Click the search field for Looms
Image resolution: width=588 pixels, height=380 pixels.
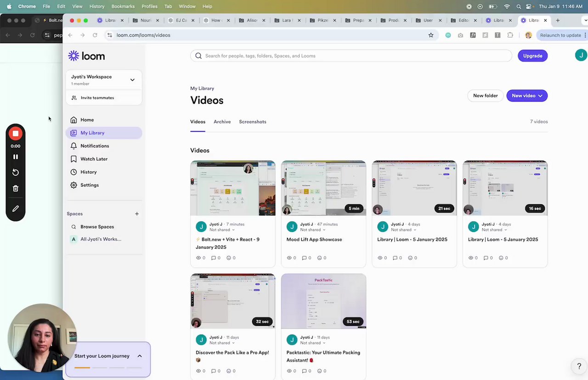pyautogui.click(x=351, y=56)
